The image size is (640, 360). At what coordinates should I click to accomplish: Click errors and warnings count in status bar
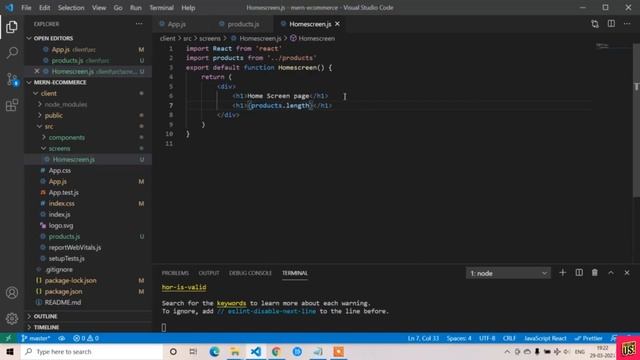pos(86,338)
